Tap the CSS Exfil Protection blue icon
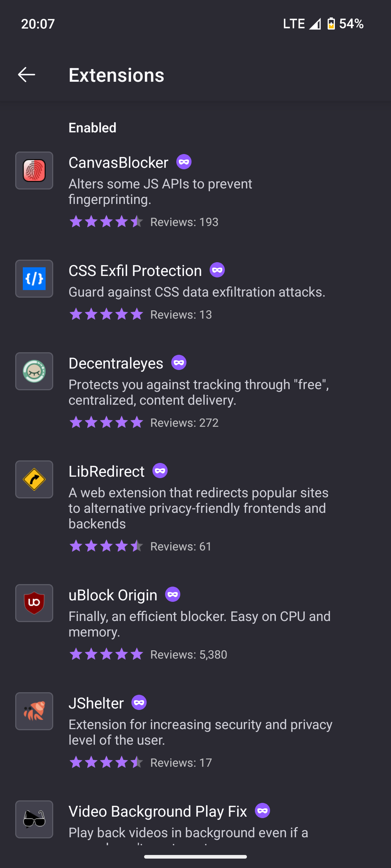391x868 pixels. click(x=34, y=279)
